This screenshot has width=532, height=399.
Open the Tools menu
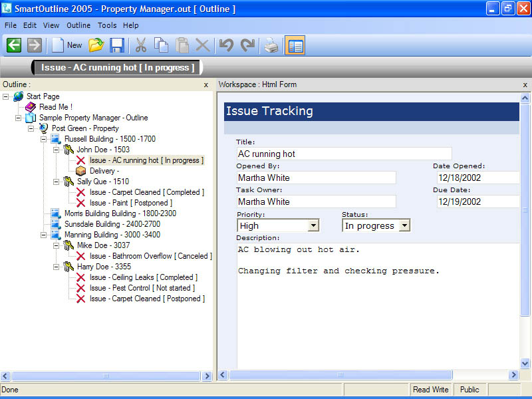(107, 25)
